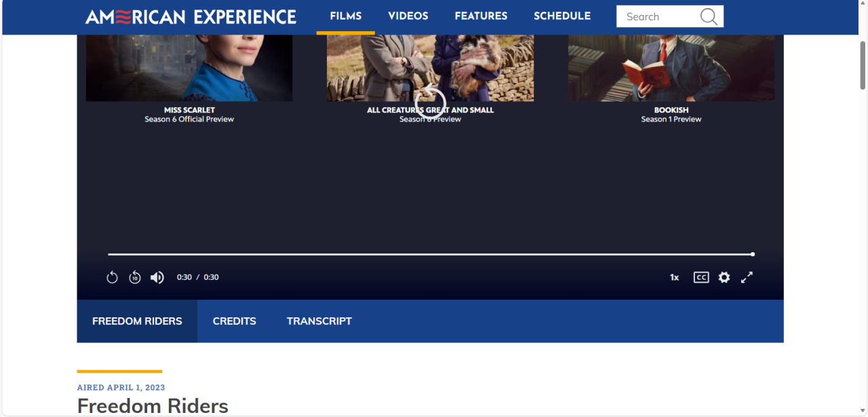This screenshot has height=417, width=868.
Task: Click the American Experience logo
Action: click(191, 16)
